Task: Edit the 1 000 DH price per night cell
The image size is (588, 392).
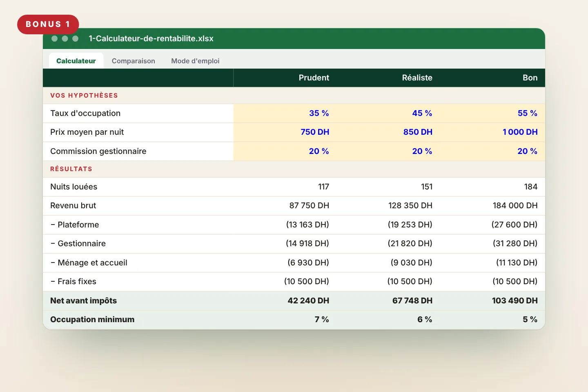Action: pos(492,132)
